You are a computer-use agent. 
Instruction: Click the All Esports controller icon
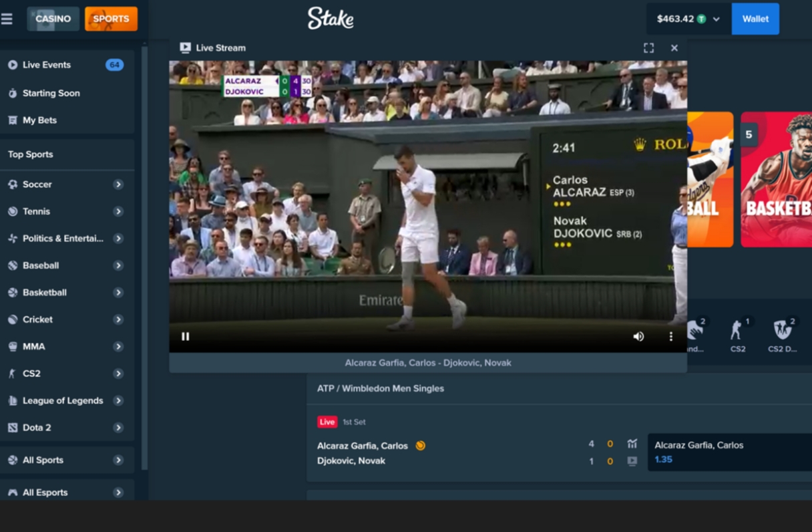(13, 493)
